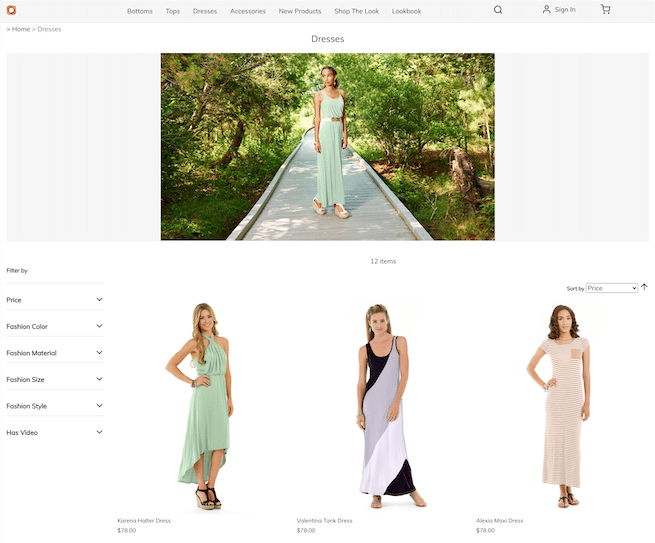Image resolution: width=655 pixels, height=543 pixels.
Task: Open the Accessories menu
Action: (248, 11)
